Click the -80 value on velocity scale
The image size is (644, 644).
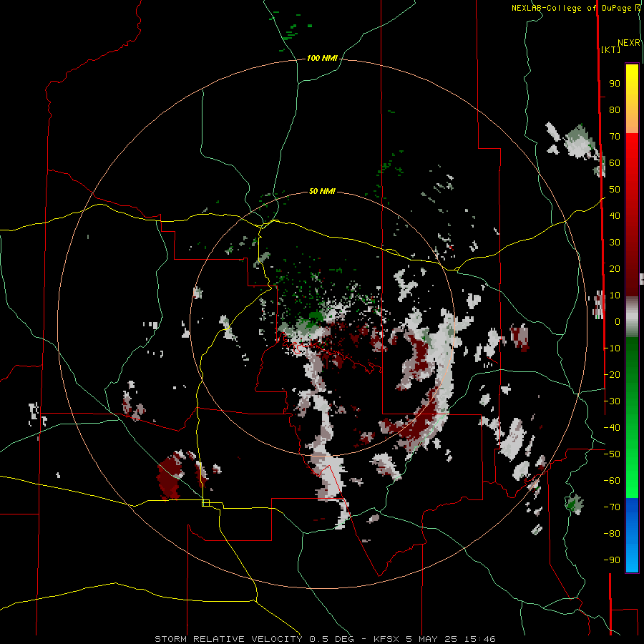pos(612,534)
